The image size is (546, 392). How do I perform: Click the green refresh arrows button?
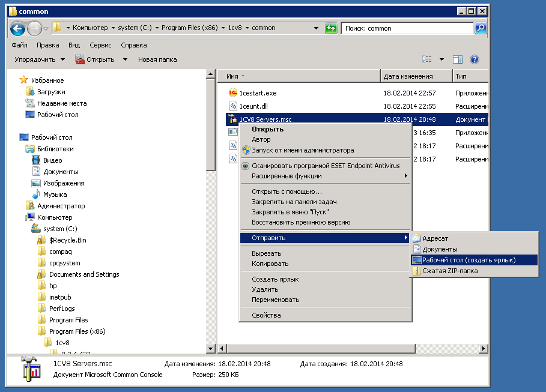tap(331, 28)
